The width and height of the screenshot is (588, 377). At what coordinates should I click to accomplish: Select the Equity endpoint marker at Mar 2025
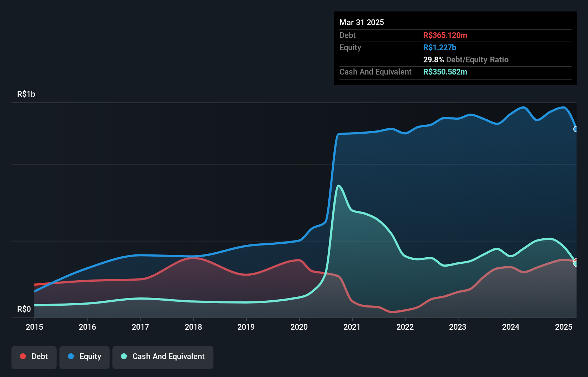[x=576, y=129]
